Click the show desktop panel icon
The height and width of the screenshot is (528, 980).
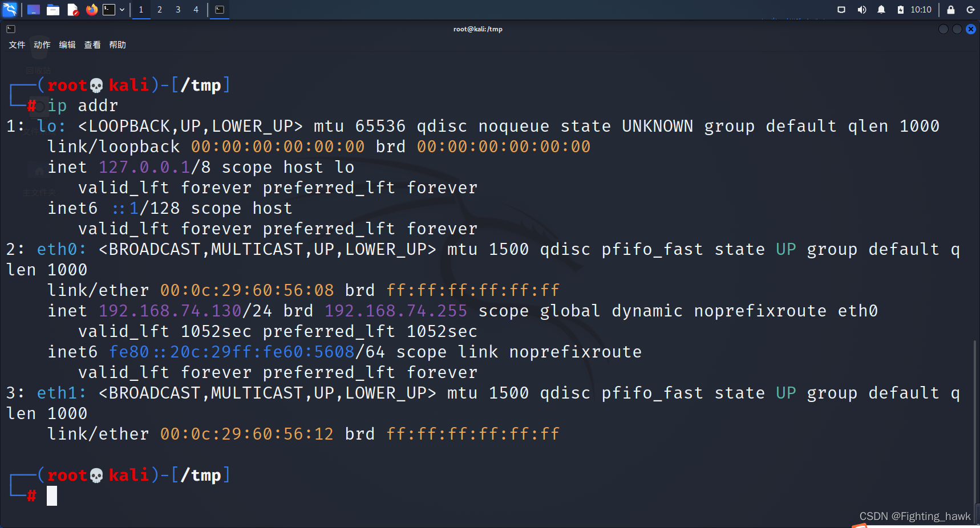tap(34, 10)
